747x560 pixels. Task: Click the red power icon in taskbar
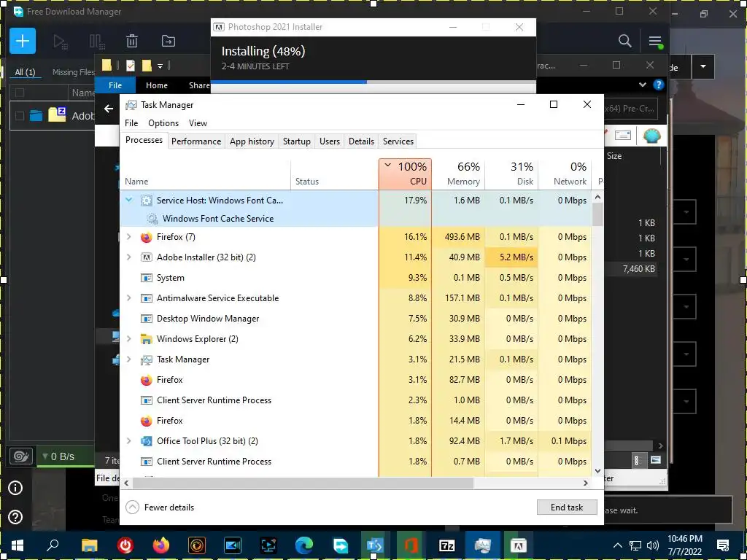tap(125, 545)
